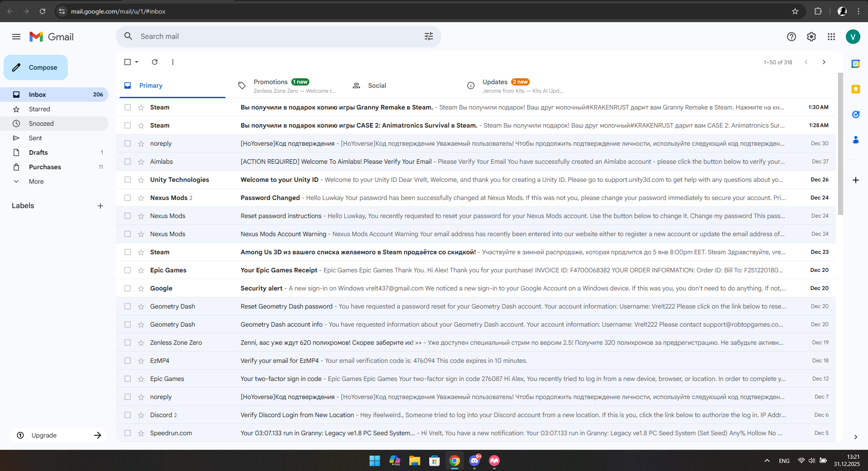Image resolution: width=868 pixels, height=471 pixels.
Task: Open search options filter icon
Action: (429, 36)
